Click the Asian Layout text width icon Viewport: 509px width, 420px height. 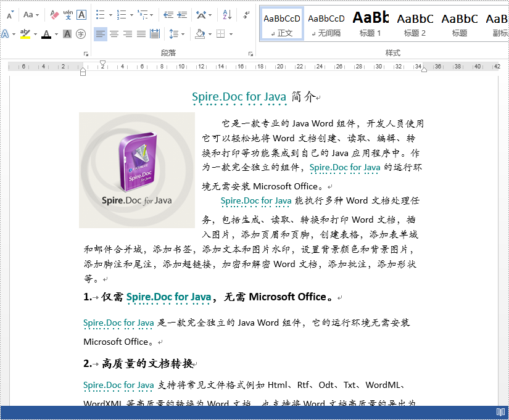[x=201, y=15]
